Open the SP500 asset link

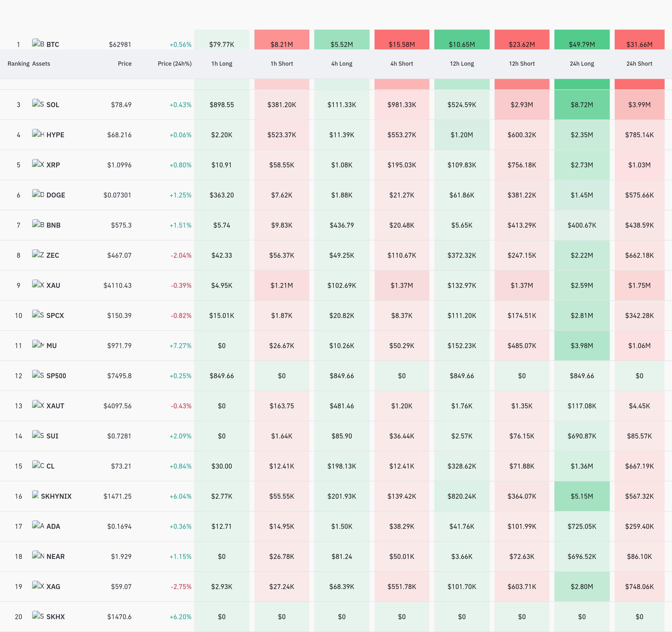pos(56,375)
